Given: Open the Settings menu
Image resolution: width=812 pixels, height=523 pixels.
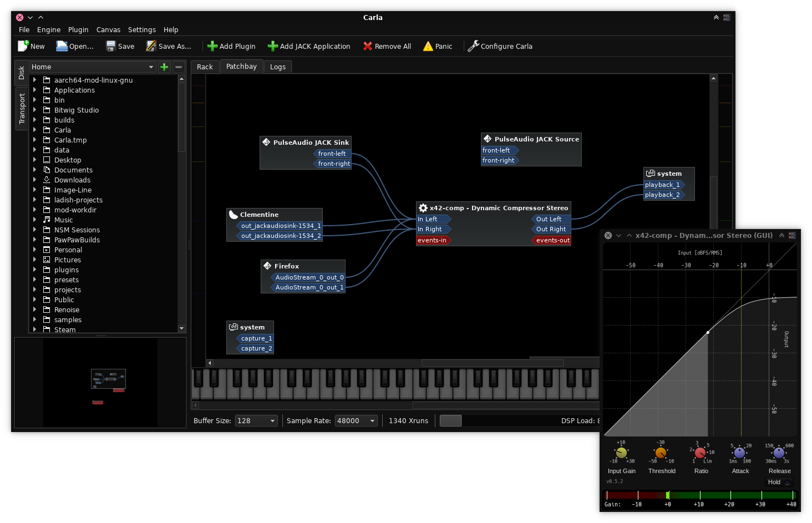Looking at the screenshot, I should click(x=142, y=30).
